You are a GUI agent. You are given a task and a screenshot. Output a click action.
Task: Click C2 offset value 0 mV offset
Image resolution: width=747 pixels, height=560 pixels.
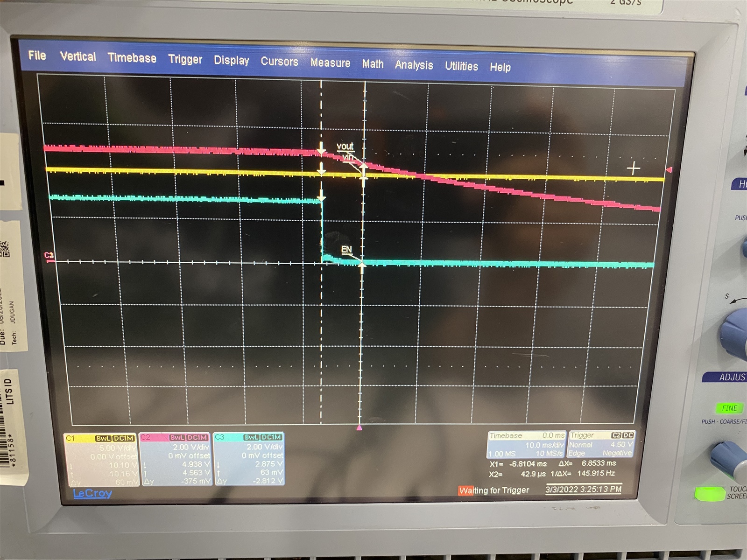(x=189, y=455)
